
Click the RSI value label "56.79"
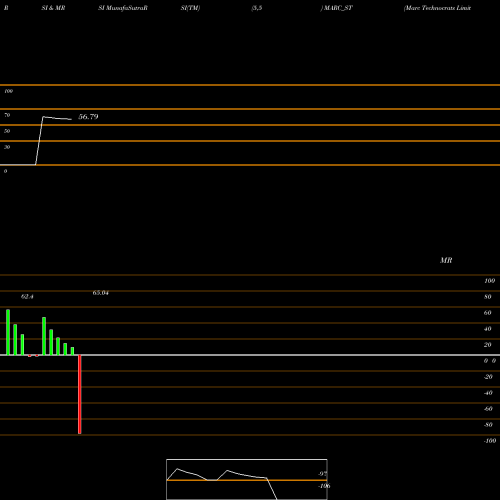tap(88, 117)
